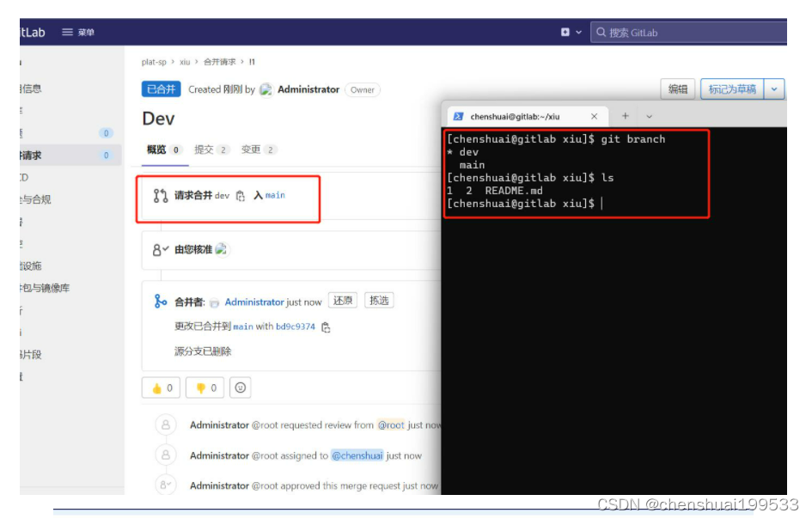This screenshot has width=812, height=519.
Task: Open plat-sp breadcrumb link
Action: click(x=154, y=62)
